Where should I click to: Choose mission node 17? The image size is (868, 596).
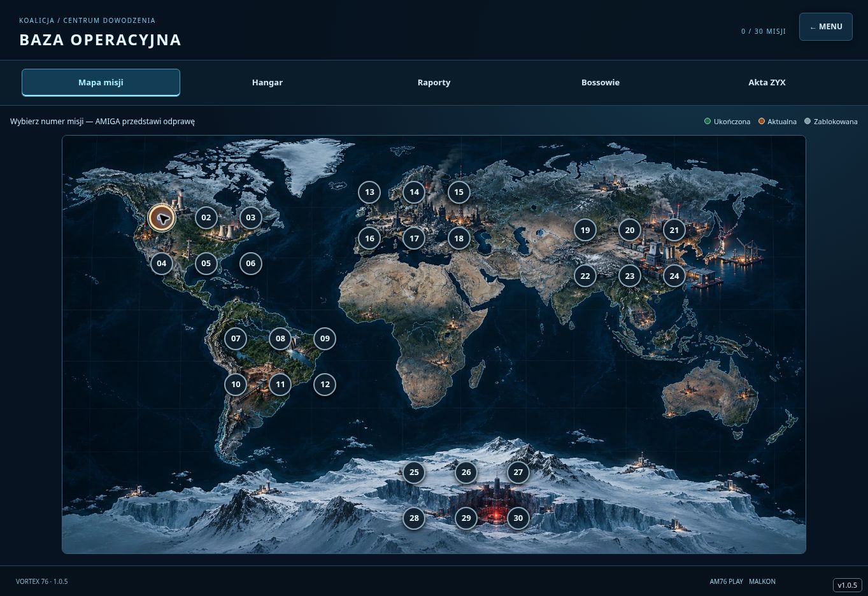tap(414, 239)
